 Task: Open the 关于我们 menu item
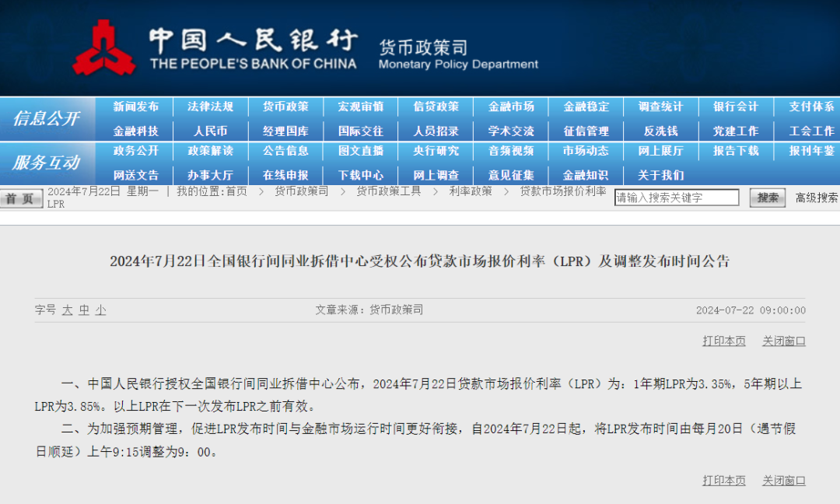660,175
